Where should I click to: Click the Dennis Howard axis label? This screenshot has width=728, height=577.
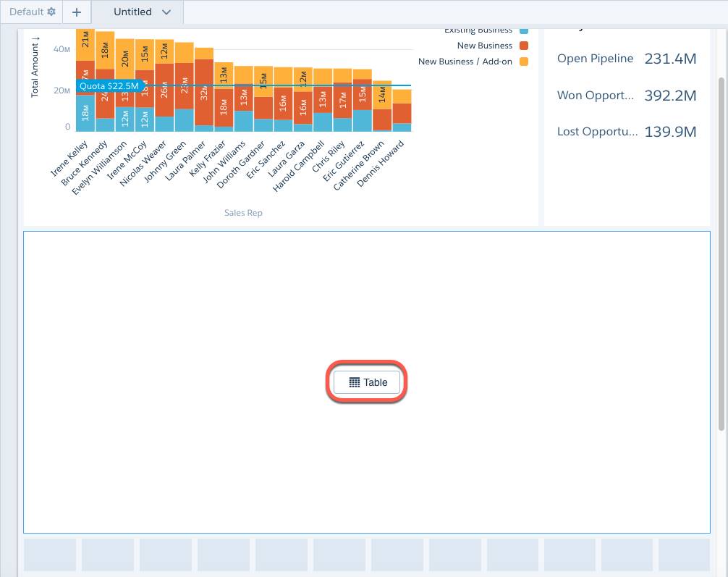(380, 163)
